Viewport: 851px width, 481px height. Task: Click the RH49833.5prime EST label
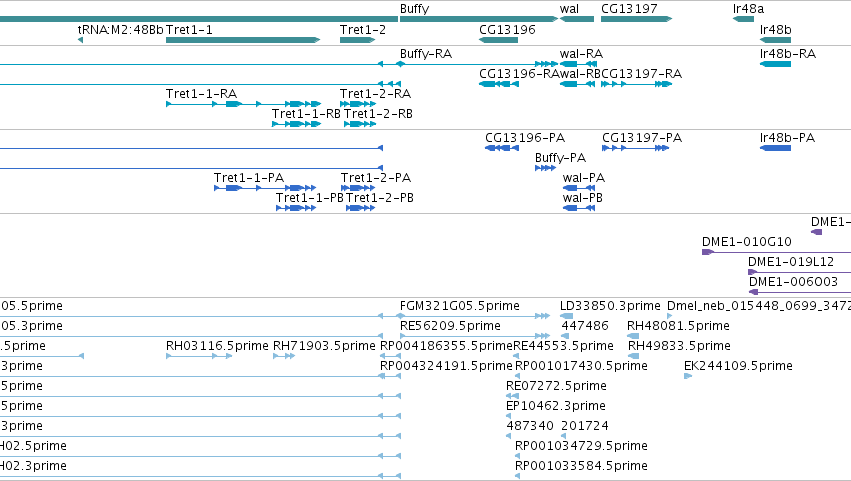click(679, 346)
